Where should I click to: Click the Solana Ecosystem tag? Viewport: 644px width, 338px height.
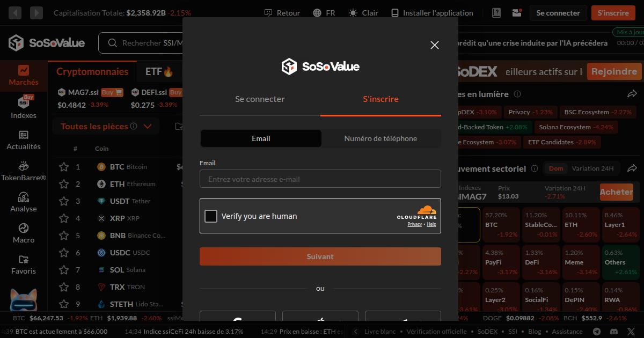576,127
